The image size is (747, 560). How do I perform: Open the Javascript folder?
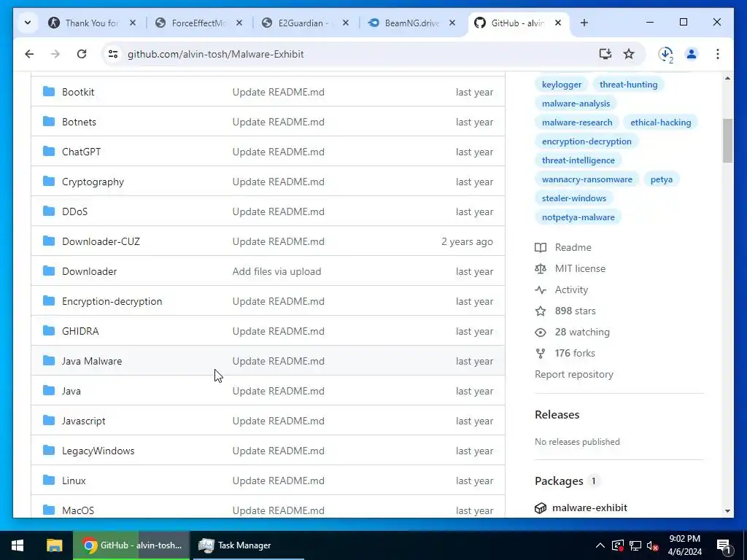(x=84, y=421)
